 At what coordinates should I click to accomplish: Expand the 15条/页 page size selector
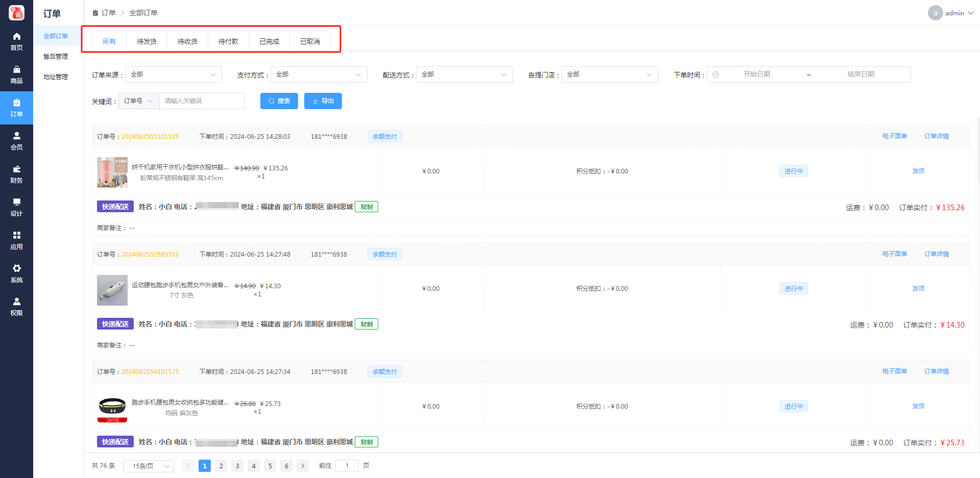148,466
